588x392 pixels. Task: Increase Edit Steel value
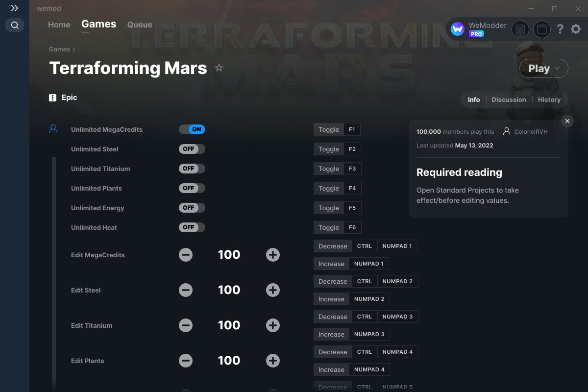[x=273, y=290]
